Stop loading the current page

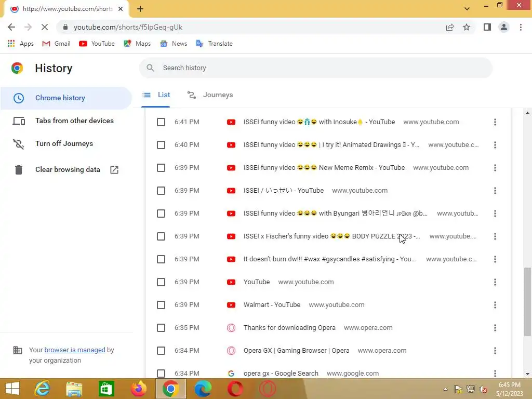45,27
